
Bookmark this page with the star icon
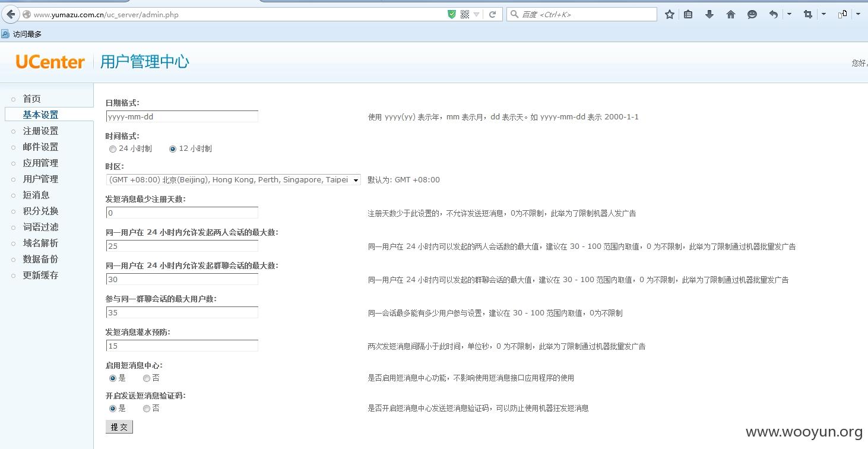[670, 14]
